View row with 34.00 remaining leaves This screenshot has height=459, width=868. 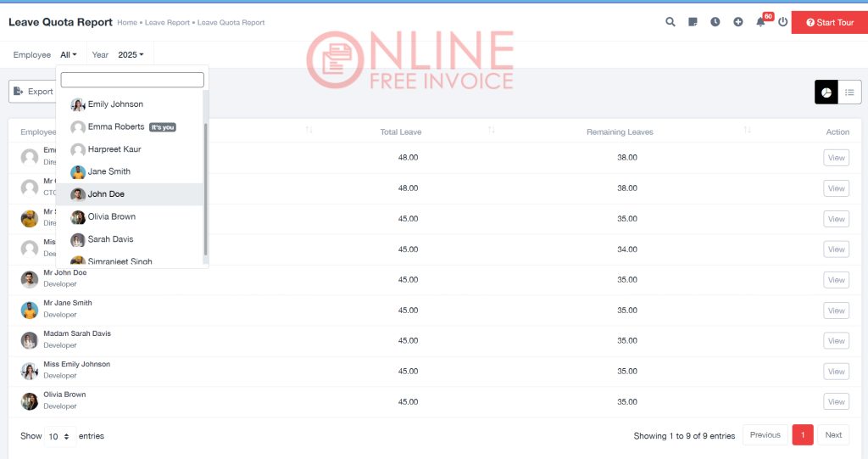[x=836, y=249]
